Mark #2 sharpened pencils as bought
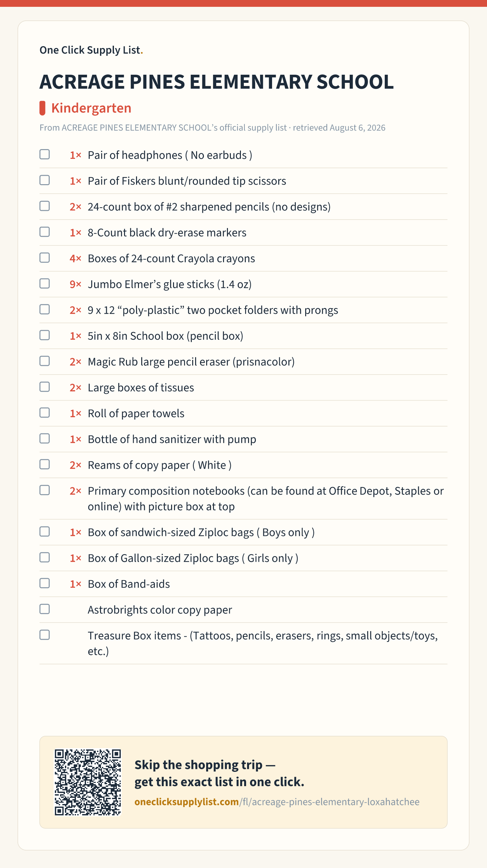This screenshot has height=868, width=487. coord(44,206)
